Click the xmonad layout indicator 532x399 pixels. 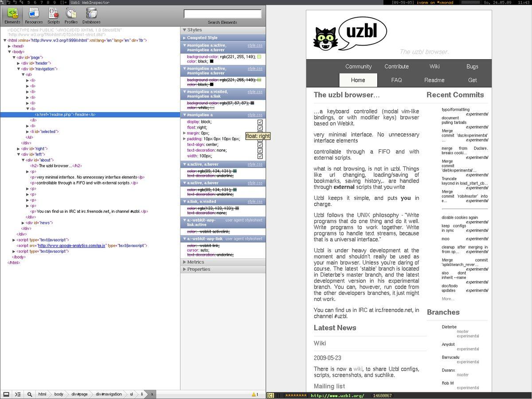point(63,2)
